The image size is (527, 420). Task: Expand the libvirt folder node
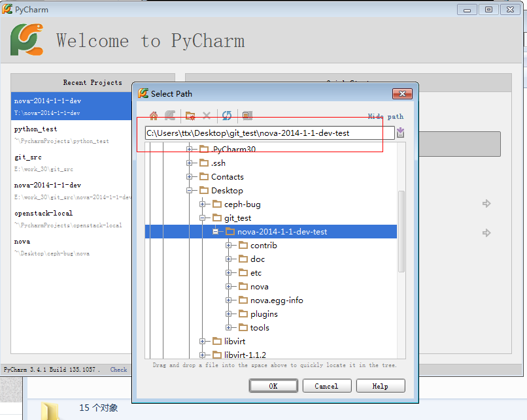[x=202, y=342]
